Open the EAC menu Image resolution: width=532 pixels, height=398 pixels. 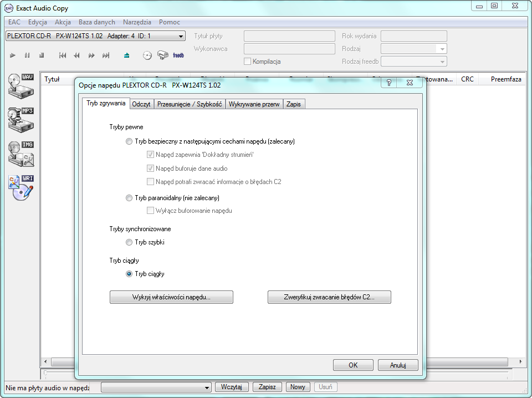[x=14, y=22]
